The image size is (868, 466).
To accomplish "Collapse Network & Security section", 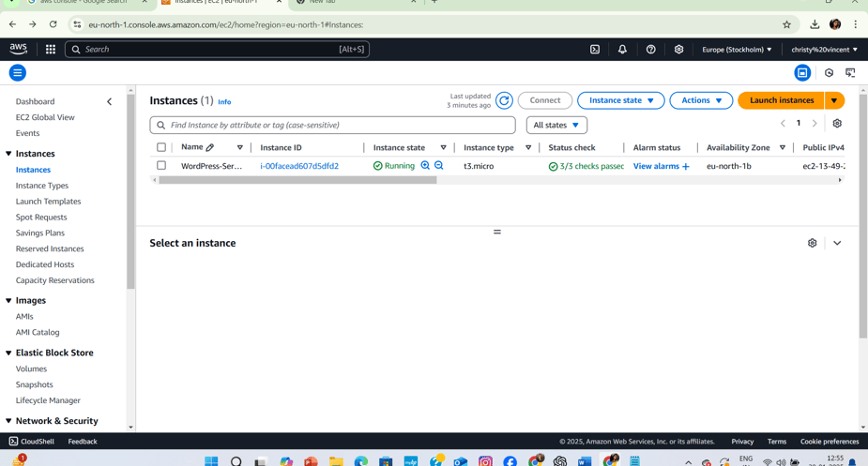I will click(x=8, y=421).
